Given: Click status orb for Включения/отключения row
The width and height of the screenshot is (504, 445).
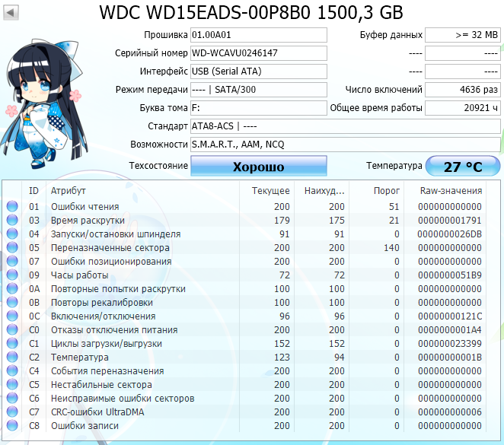Looking at the screenshot, I should 12,316.
